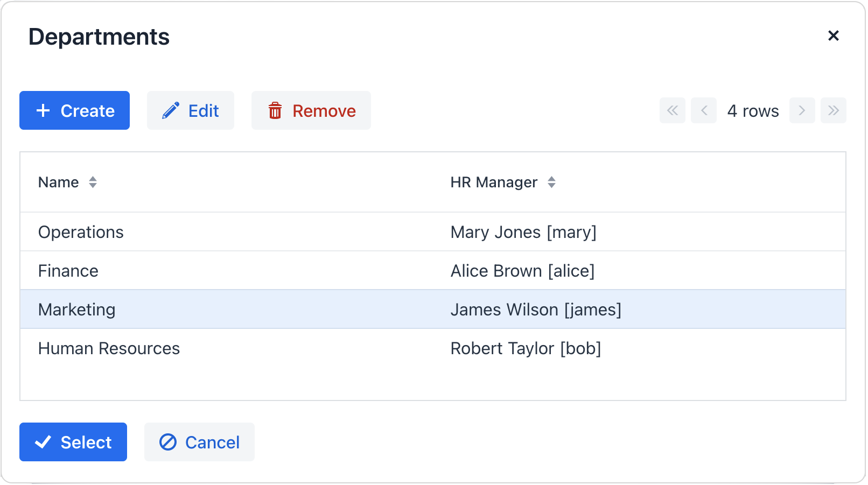This screenshot has width=868, height=485.
Task: Close the Departments dialog
Action: tap(833, 36)
